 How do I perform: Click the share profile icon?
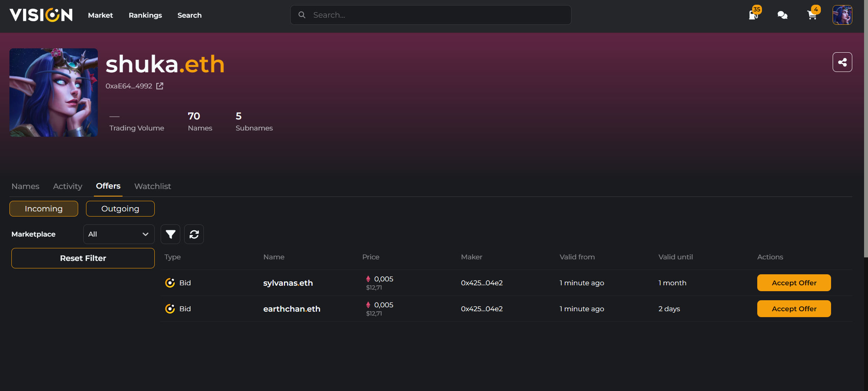click(x=842, y=62)
